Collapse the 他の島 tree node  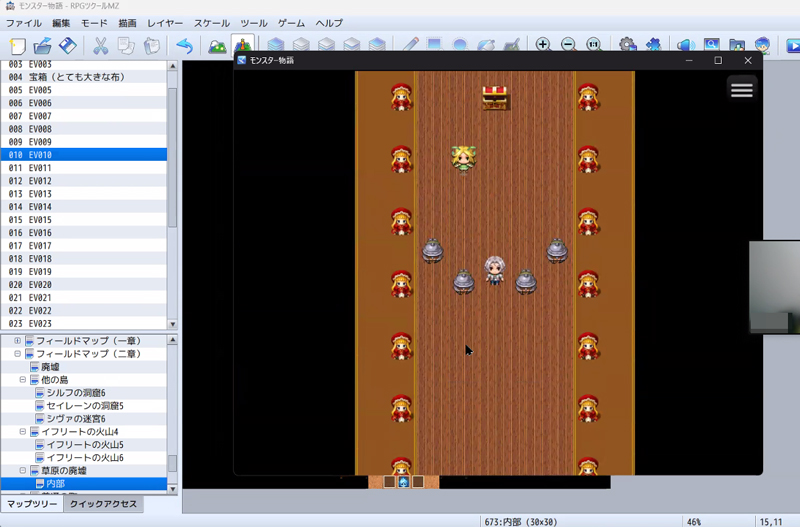pos(22,380)
